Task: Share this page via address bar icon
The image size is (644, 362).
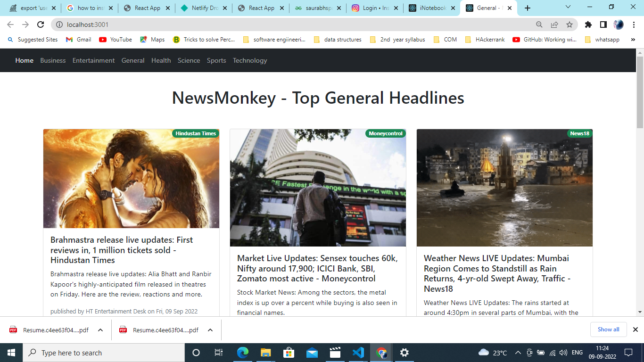Action: (x=554, y=25)
